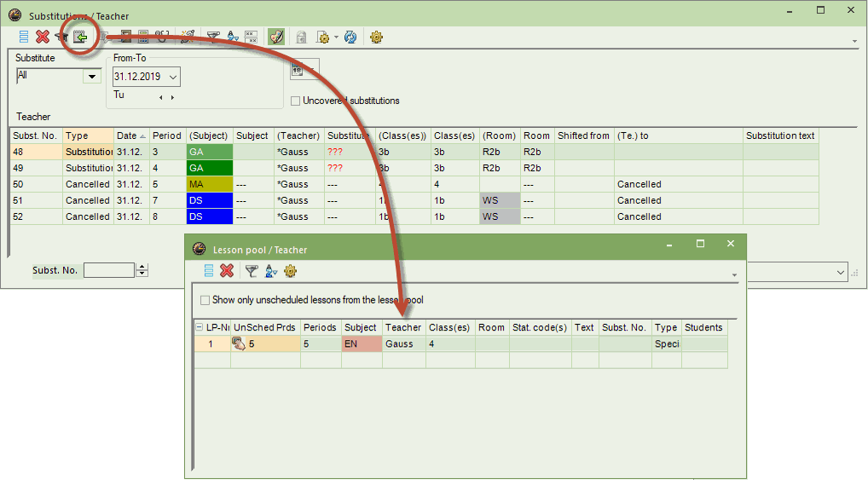Open toolbar overflow arrow in Lesson pool window
The height and width of the screenshot is (490, 868).
pos(735,275)
